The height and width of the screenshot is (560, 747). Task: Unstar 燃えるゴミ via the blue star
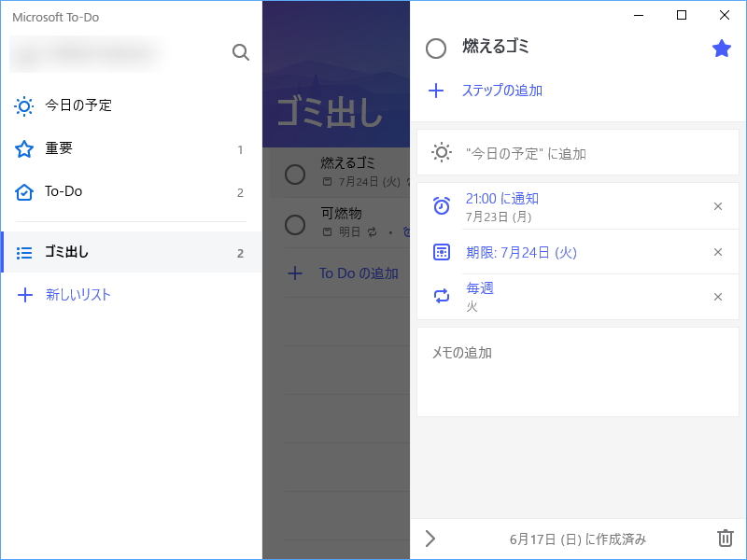pos(721,47)
